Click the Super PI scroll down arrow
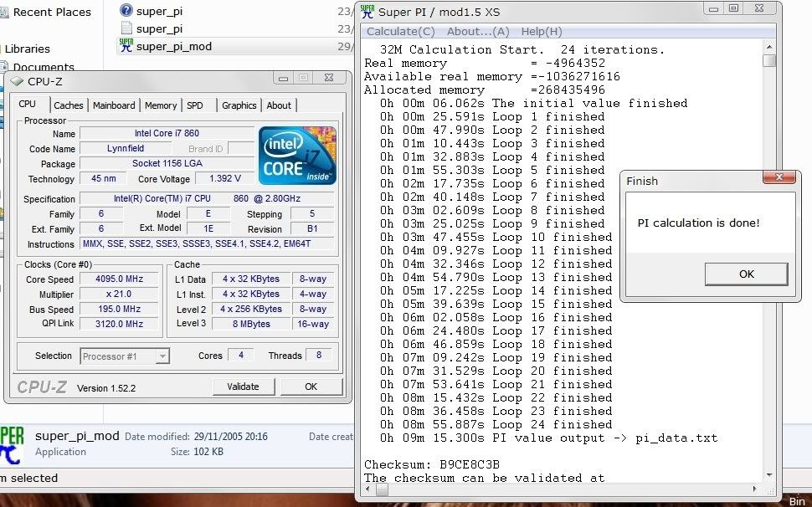Screen dimensions: 812x507 [769, 474]
